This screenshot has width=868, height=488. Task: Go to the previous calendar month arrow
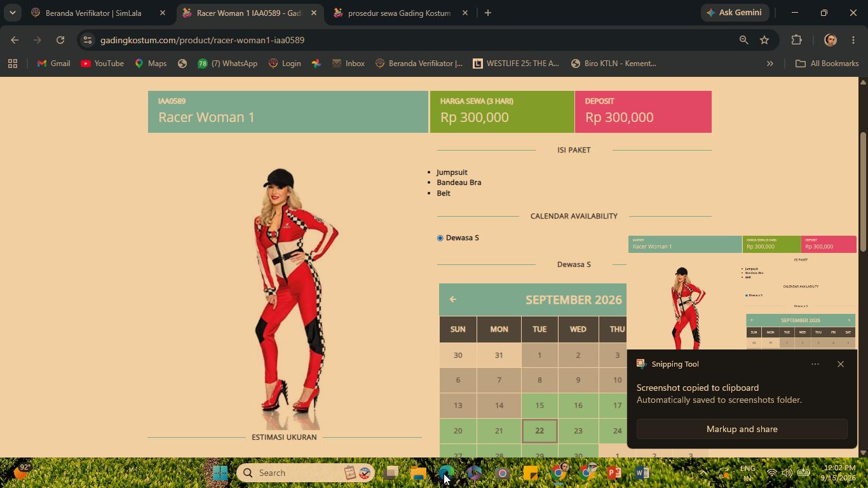(453, 299)
